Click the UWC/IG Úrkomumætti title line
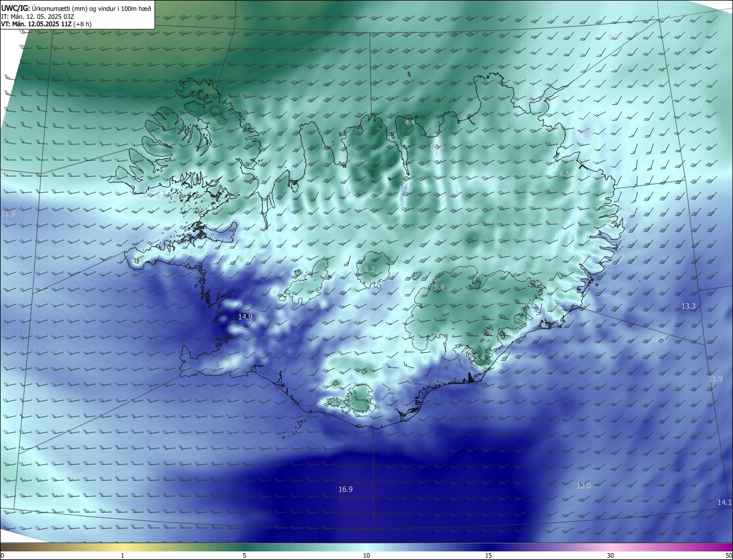Image resolution: width=733 pixels, height=560 pixels. (76, 8)
